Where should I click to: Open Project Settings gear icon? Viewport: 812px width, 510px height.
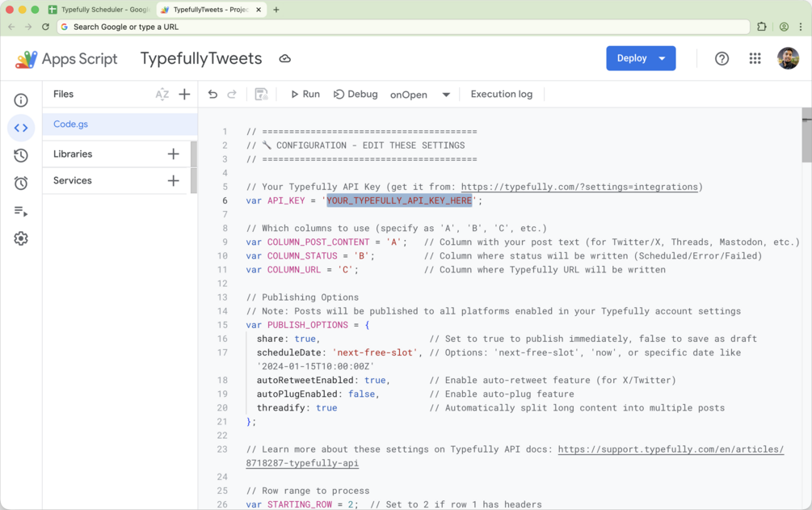coord(21,238)
